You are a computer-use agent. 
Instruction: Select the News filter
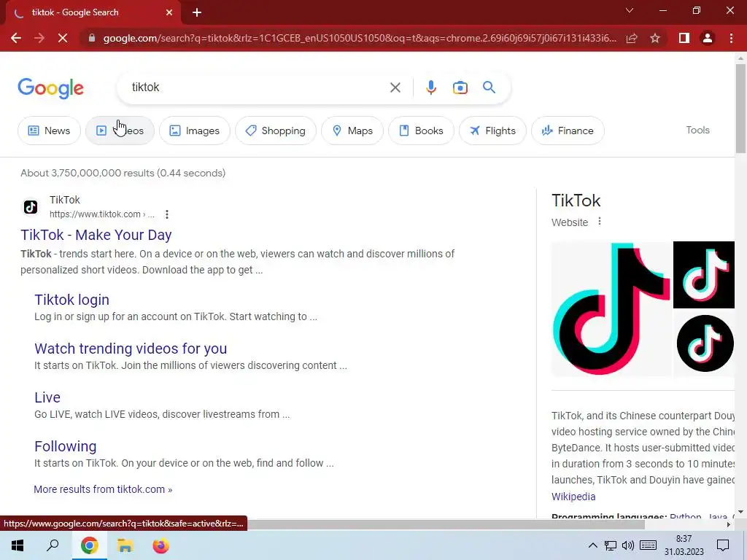49,131
